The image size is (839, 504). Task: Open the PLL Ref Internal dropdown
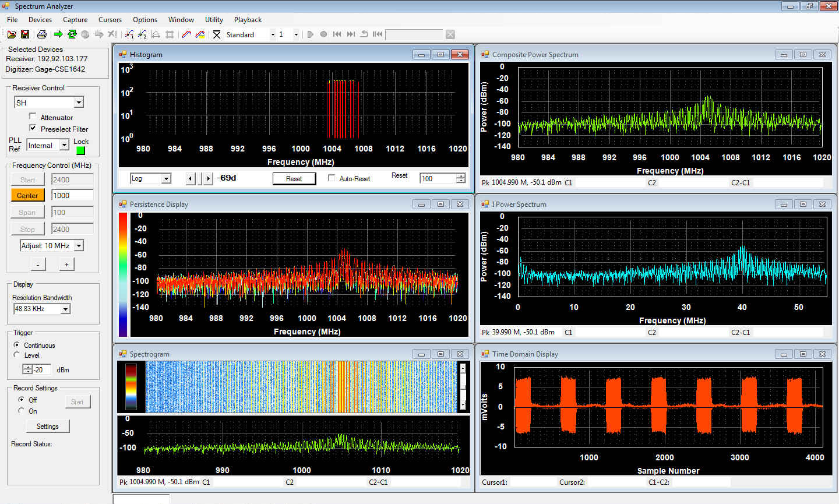click(64, 145)
